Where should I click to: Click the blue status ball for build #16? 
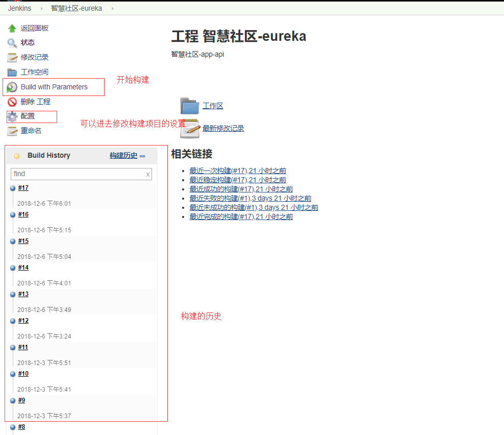pos(13,215)
